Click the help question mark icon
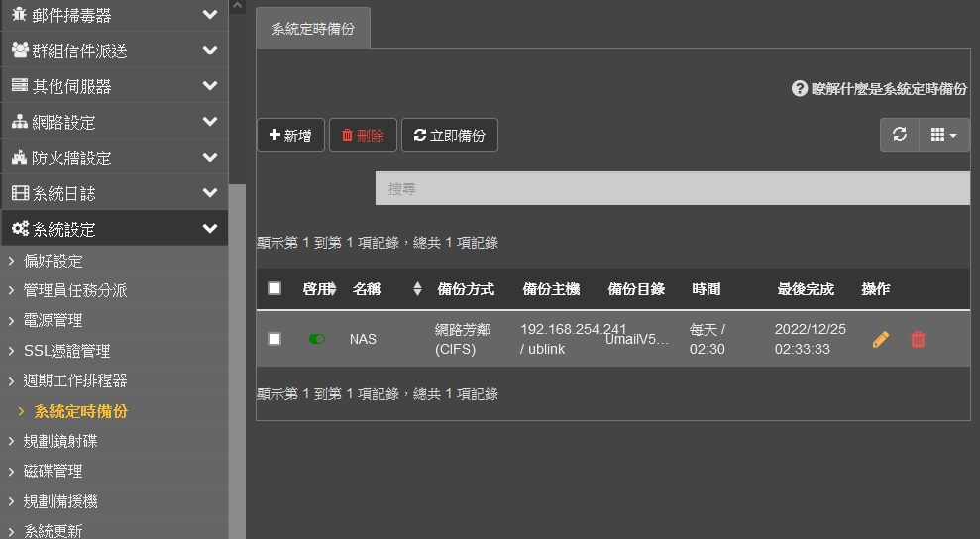Screen dimensions: 980x539 pyautogui.click(x=800, y=89)
